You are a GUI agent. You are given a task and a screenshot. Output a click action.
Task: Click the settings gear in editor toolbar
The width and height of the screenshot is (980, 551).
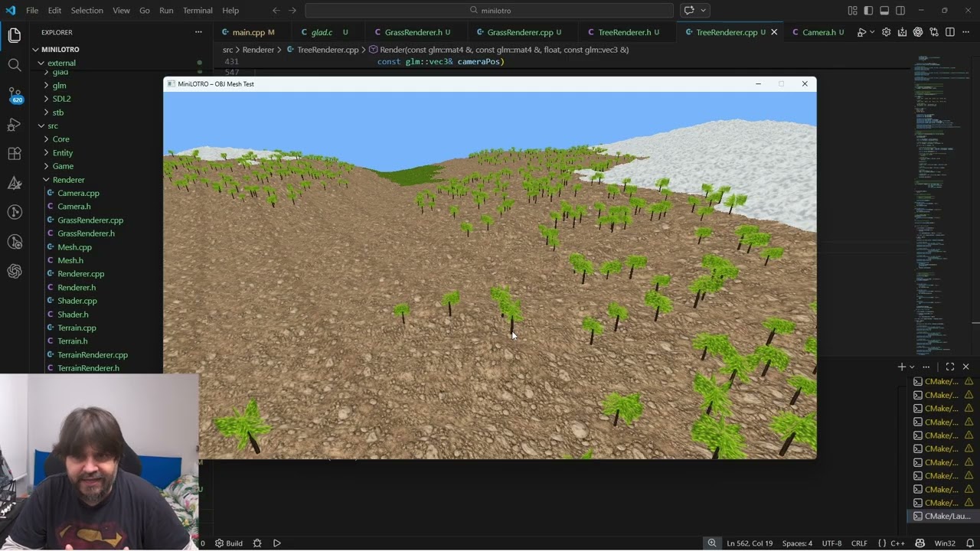[887, 32]
